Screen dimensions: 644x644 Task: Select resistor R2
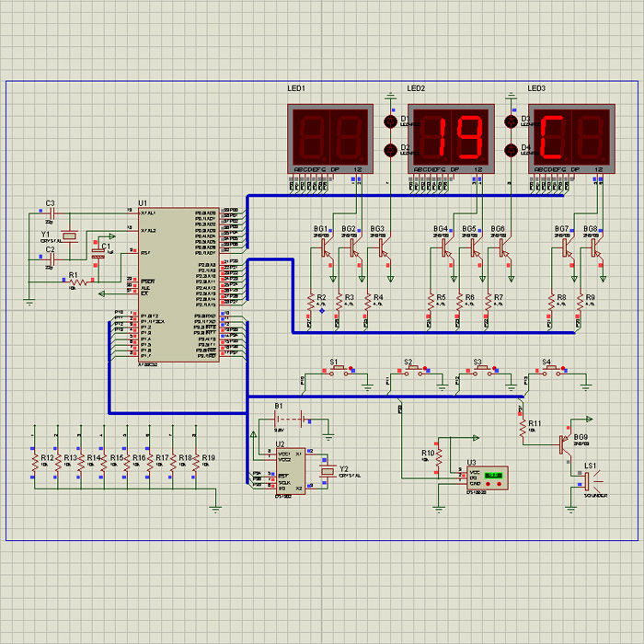tap(311, 303)
